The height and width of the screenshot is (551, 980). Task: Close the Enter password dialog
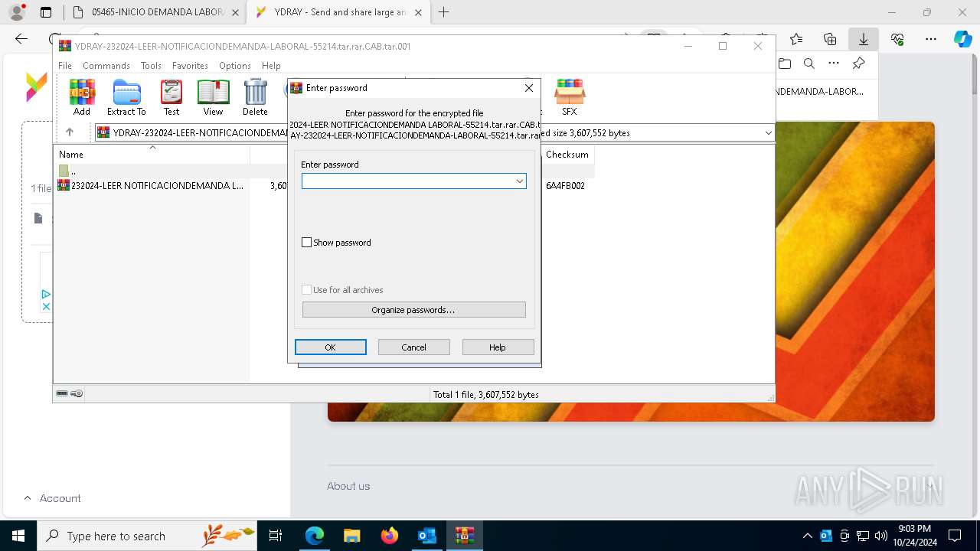click(x=528, y=88)
